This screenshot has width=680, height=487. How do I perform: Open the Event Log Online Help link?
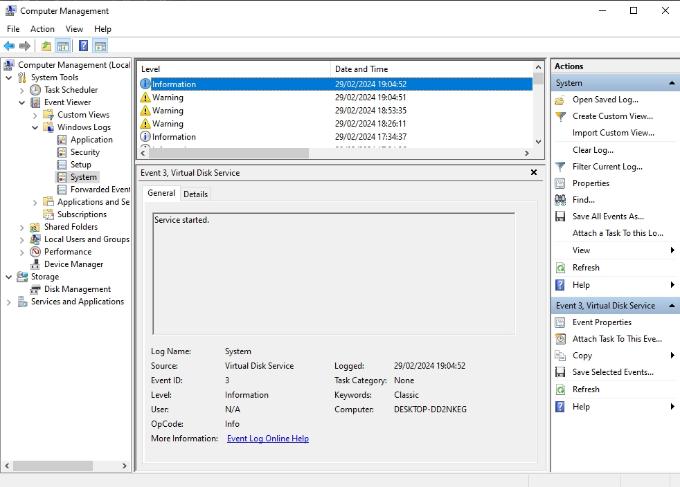tap(267, 438)
